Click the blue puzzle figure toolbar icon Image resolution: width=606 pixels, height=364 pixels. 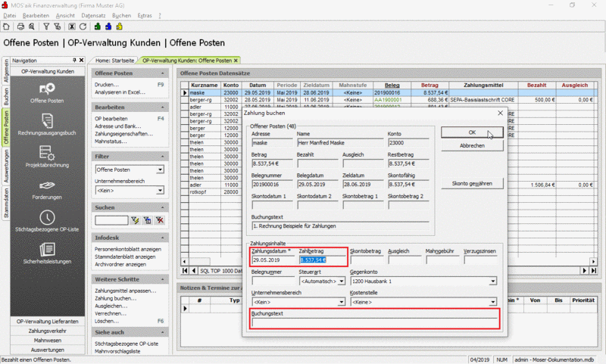108,26
